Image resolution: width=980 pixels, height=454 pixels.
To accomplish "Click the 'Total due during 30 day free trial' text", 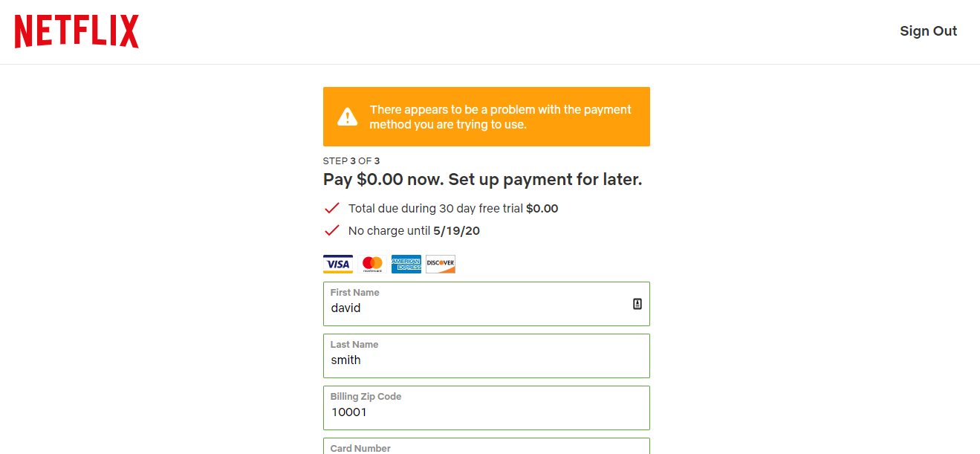I will pos(435,209).
